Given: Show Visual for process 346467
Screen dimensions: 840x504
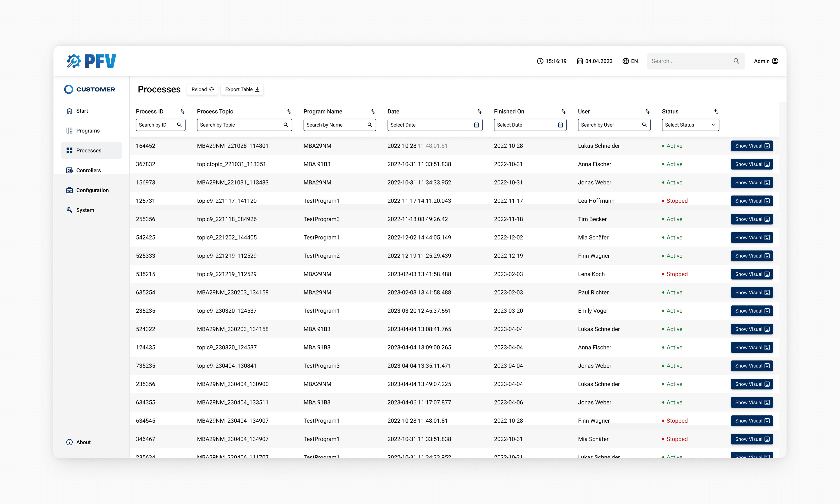Looking at the screenshot, I should click(x=752, y=439).
